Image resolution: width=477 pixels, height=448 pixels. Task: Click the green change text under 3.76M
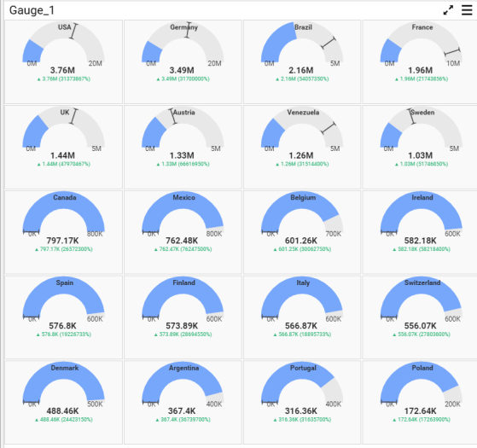64,79
